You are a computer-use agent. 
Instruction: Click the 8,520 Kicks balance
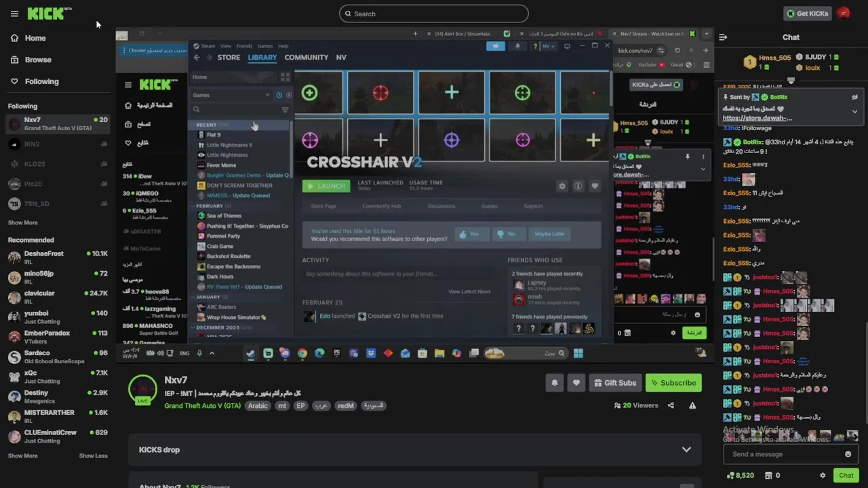pyautogui.click(x=740, y=475)
